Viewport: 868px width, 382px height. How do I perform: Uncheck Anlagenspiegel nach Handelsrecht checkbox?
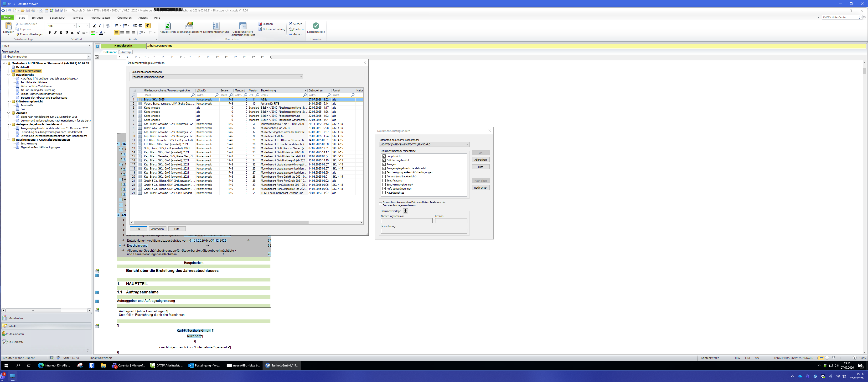pyautogui.click(x=384, y=168)
